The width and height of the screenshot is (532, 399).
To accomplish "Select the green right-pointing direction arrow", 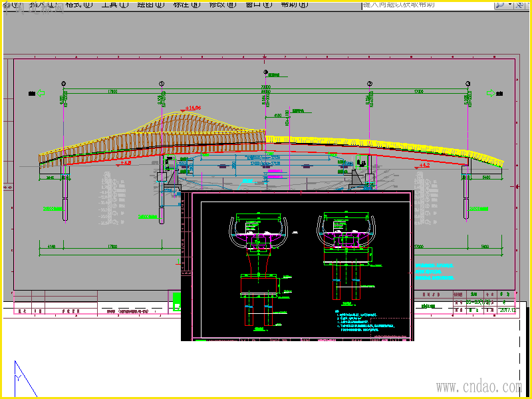I will [491, 93].
